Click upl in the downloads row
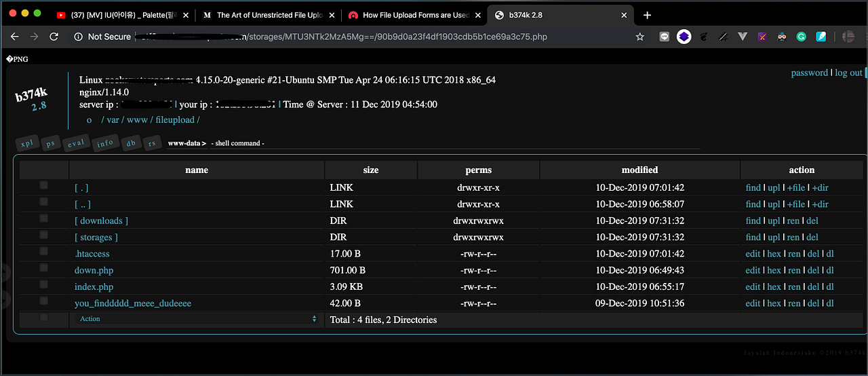 (774, 221)
